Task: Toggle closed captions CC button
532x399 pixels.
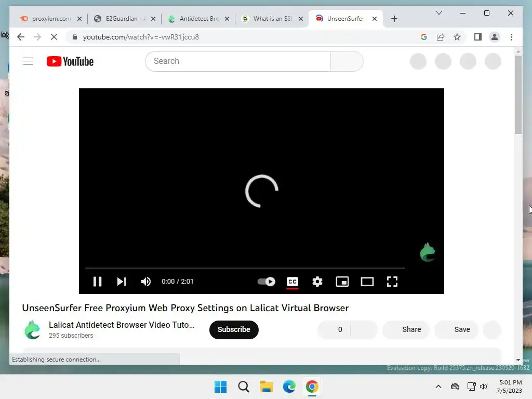Action: pyautogui.click(x=292, y=282)
